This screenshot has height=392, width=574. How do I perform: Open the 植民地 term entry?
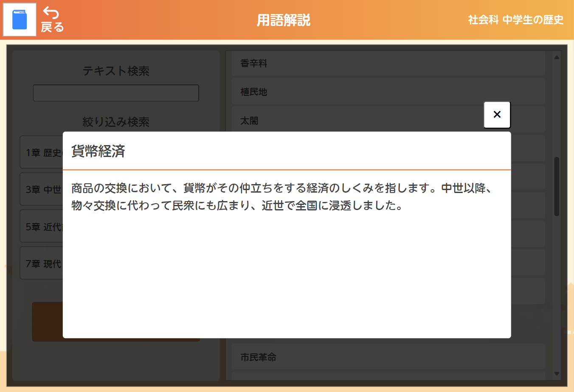point(388,92)
